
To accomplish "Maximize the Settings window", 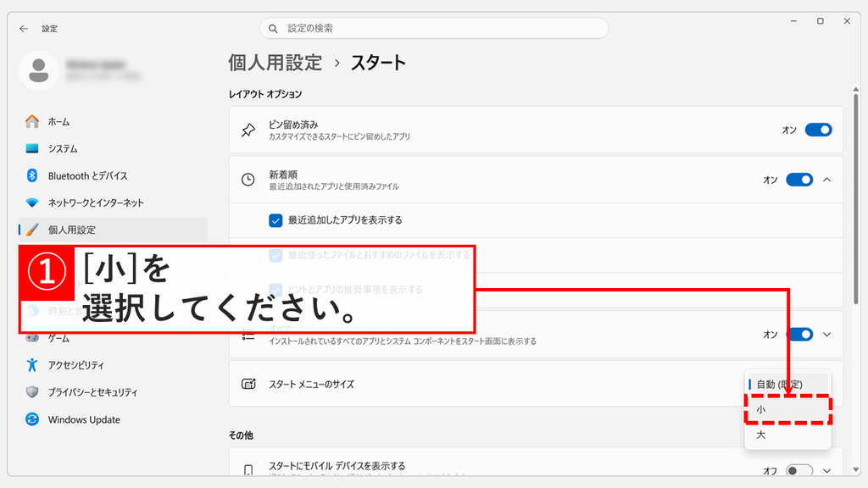I will click(x=820, y=21).
